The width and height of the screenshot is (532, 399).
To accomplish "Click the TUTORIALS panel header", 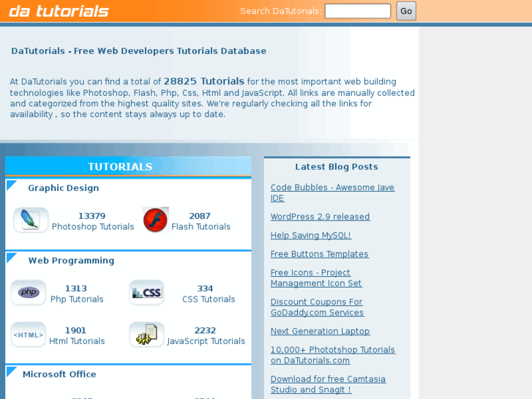I will coord(128,166).
